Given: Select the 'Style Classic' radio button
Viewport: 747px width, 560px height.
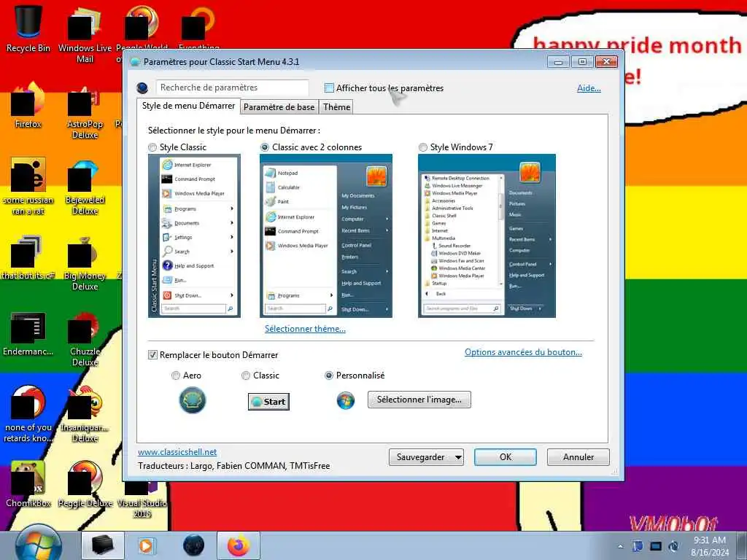Looking at the screenshot, I should pyautogui.click(x=152, y=147).
